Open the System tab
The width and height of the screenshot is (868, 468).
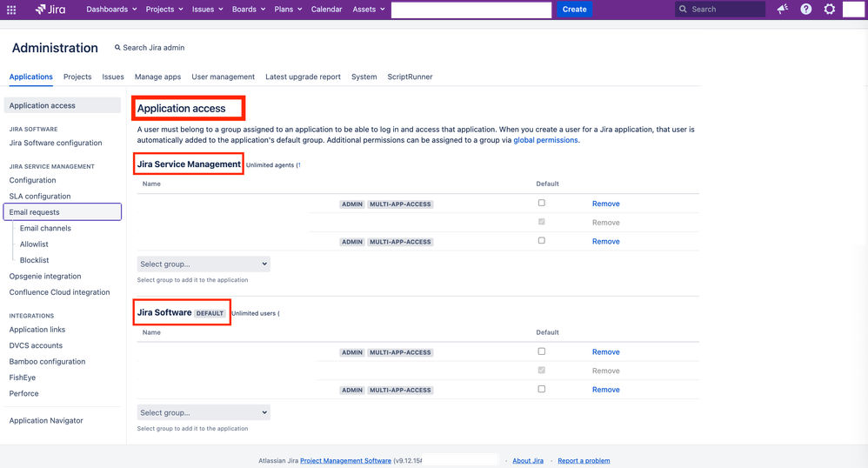click(x=364, y=77)
